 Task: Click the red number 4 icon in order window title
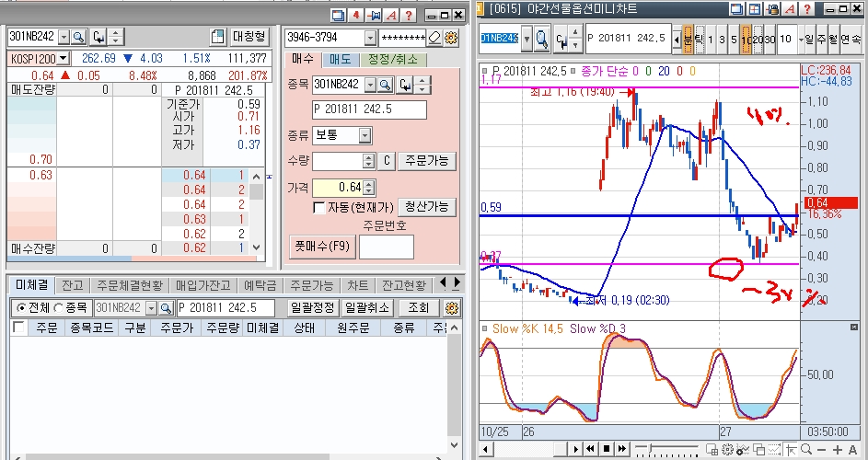point(355,16)
